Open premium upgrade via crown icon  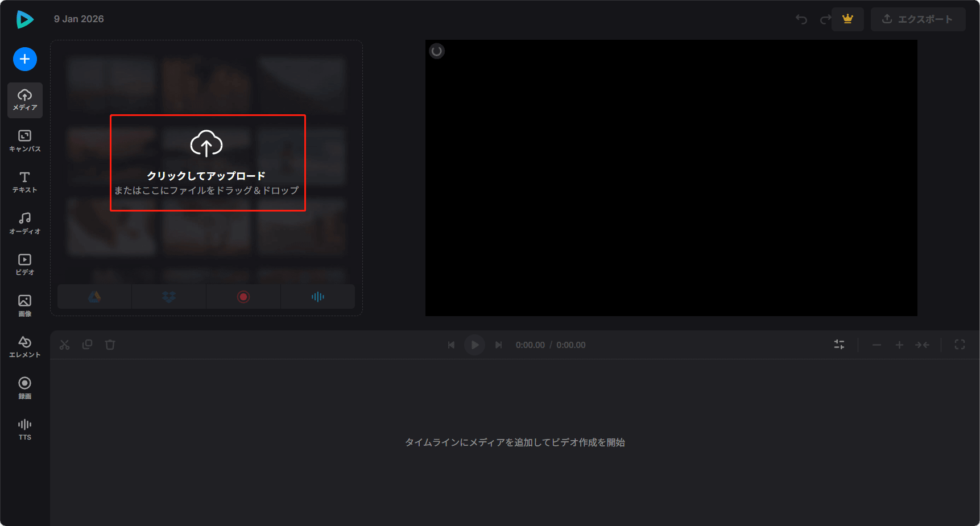tap(847, 19)
